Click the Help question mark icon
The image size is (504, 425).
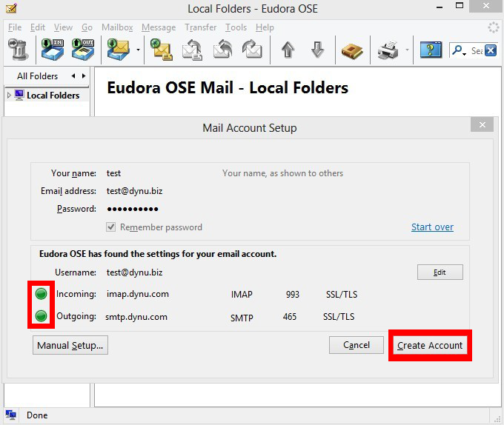click(431, 50)
